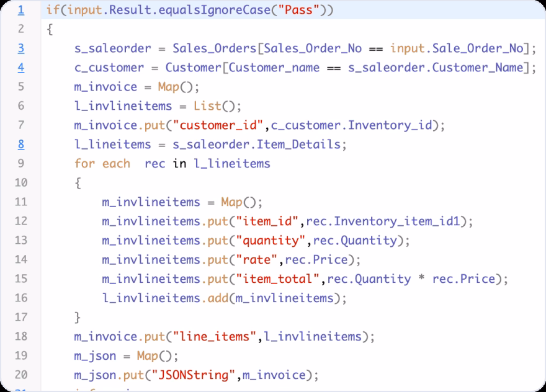Click the underlined line number 8

(x=21, y=145)
